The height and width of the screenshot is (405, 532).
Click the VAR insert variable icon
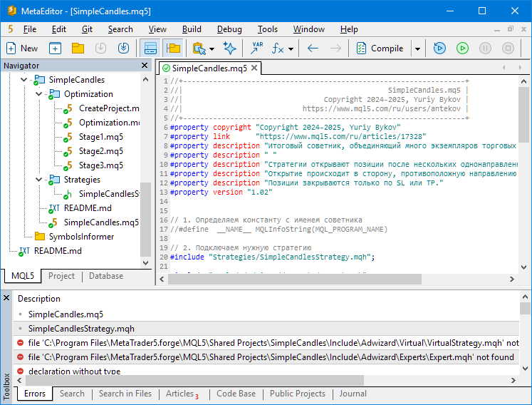pos(257,48)
